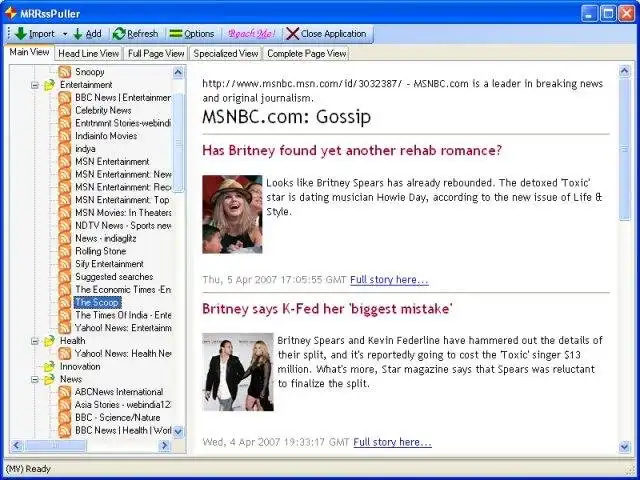Click RSS icon for Suggested searches

point(64,277)
